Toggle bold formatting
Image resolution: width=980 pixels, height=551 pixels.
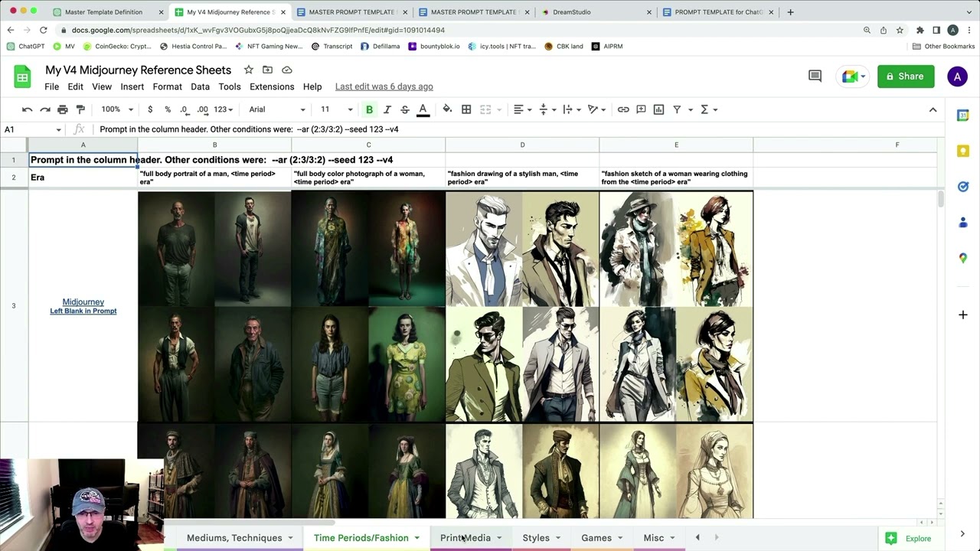[x=369, y=109]
